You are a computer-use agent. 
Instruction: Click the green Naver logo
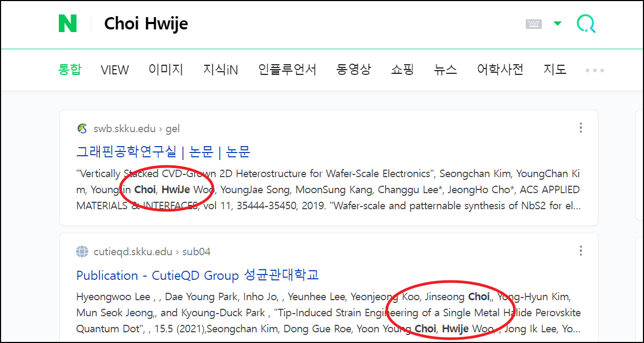click(67, 24)
